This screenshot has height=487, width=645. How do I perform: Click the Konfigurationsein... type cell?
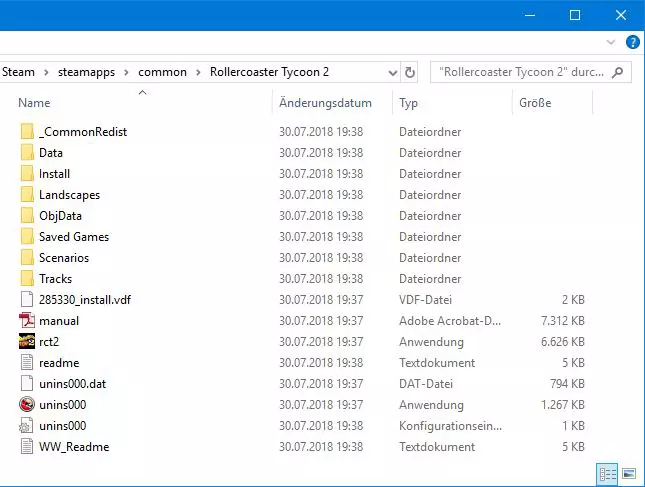[x=450, y=425]
